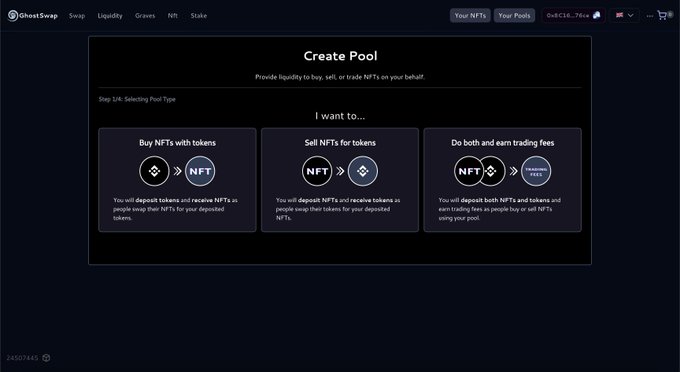Open Your NFTs
This screenshot has height=372, width=680.
click(x=470, y=16)
